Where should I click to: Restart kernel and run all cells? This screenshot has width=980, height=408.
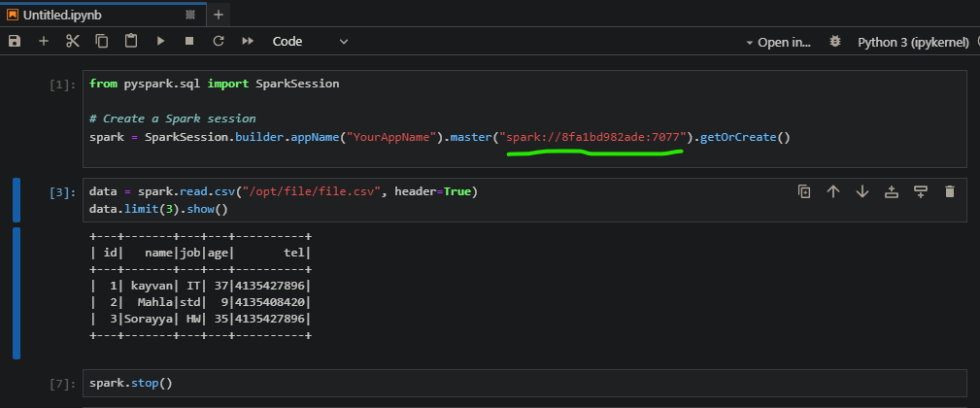click(x=248, y=41)
